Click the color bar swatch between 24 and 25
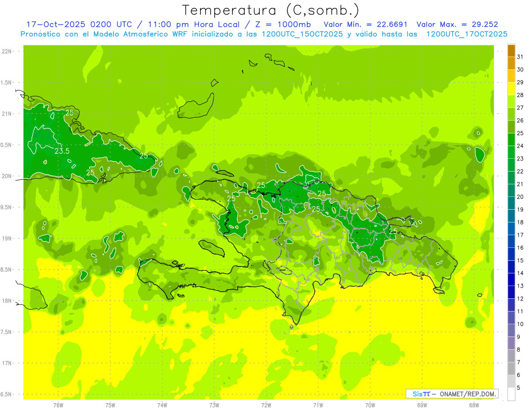 (511, 140)
